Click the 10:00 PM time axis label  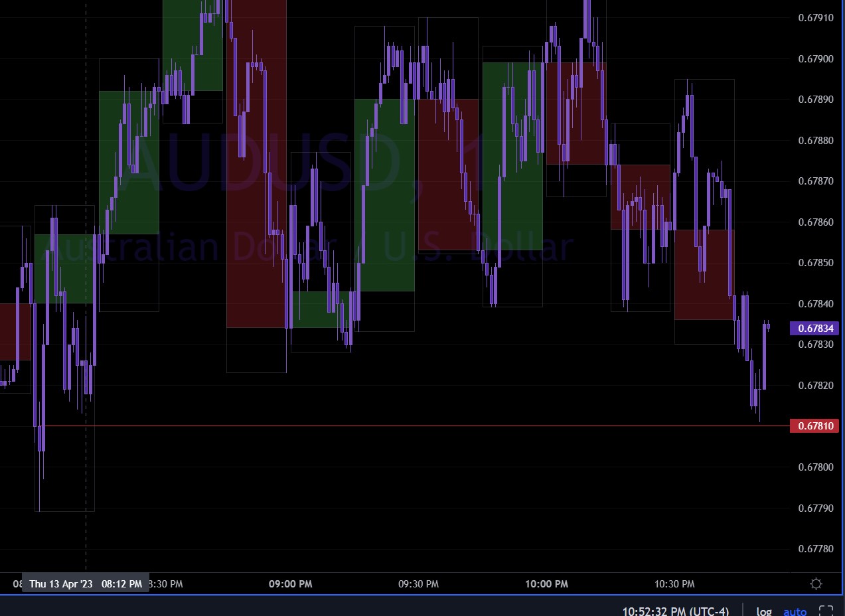pyautogui.click(x=546, y=584)
